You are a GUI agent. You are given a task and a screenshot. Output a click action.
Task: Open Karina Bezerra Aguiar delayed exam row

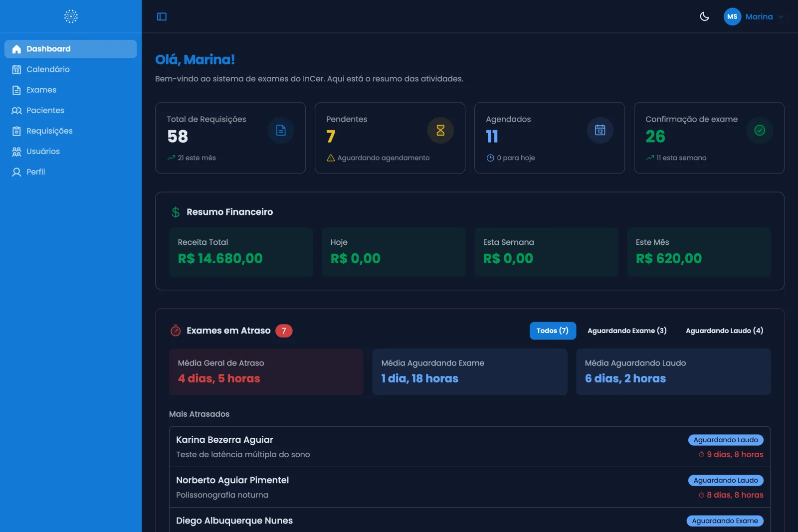tap(470, 447)
